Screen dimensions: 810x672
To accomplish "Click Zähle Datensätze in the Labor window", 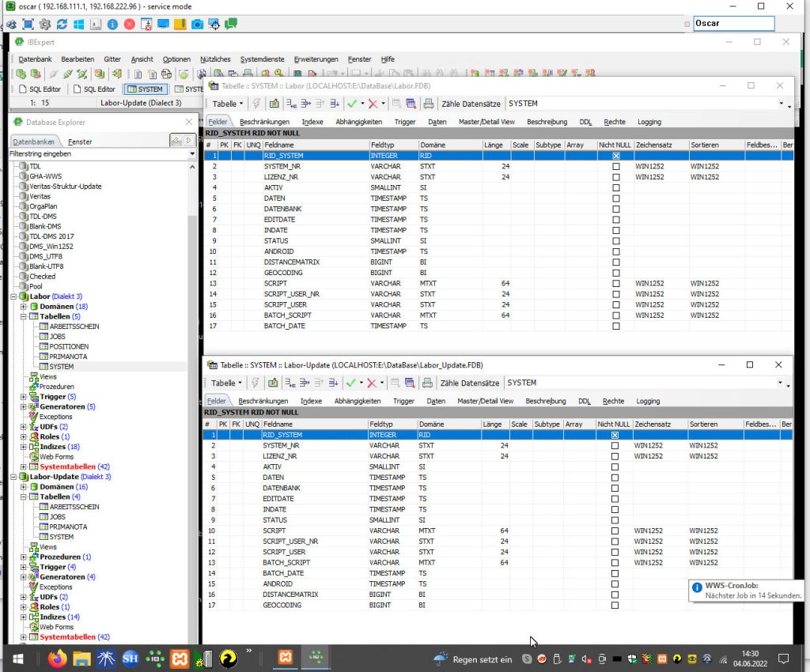I will coord(471,104).
